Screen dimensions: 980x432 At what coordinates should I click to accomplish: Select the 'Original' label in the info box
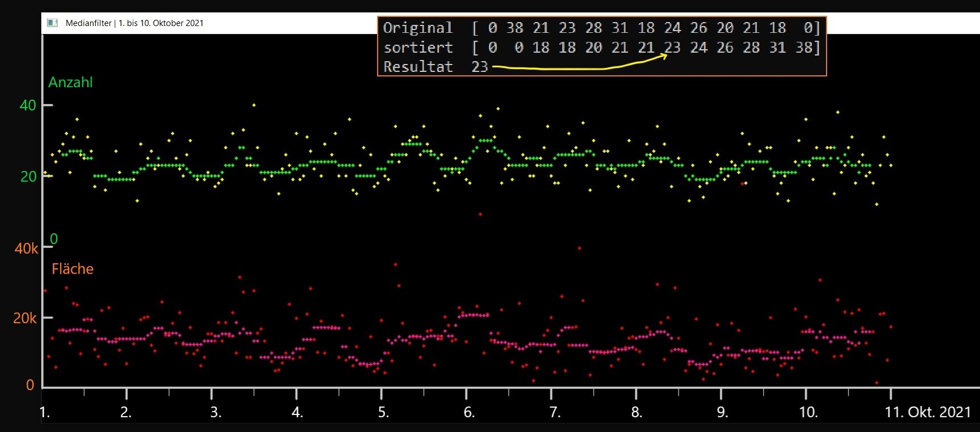(x=418, y=28)
